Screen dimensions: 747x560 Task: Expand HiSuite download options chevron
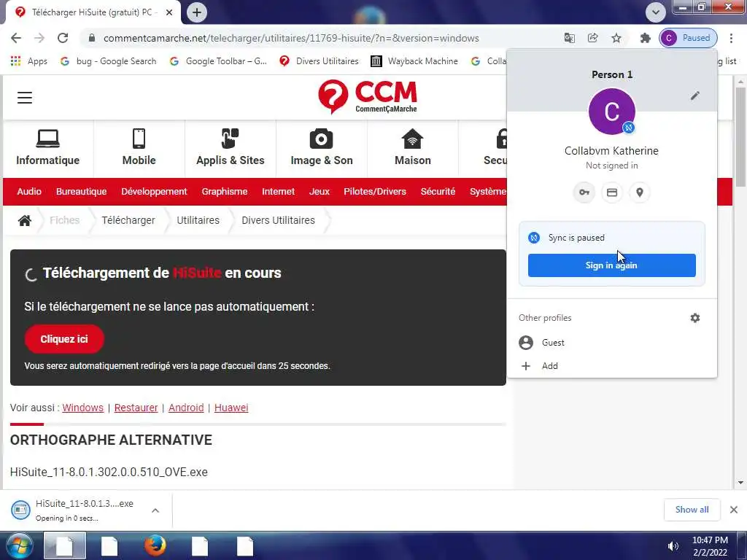(x=155, y=510)
